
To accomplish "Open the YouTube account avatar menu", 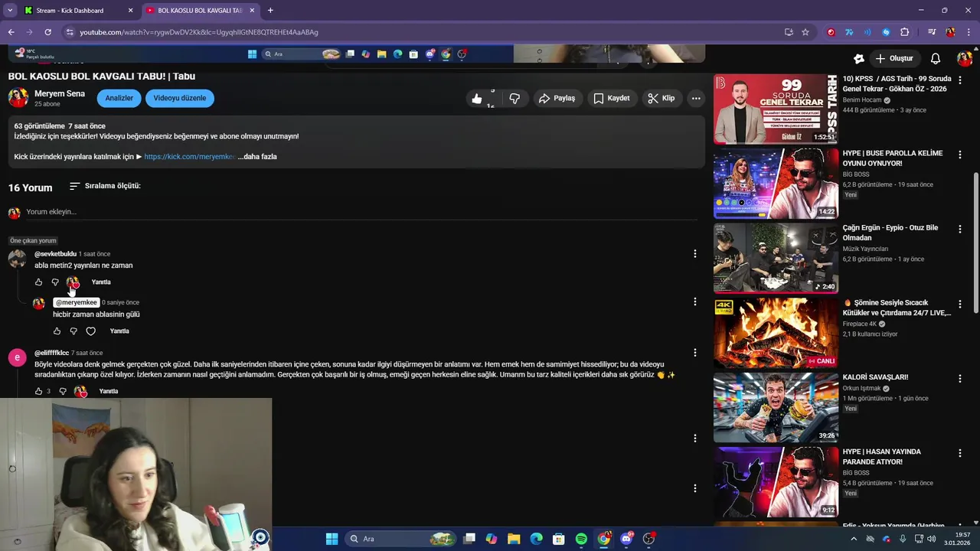I will point(964,58).
